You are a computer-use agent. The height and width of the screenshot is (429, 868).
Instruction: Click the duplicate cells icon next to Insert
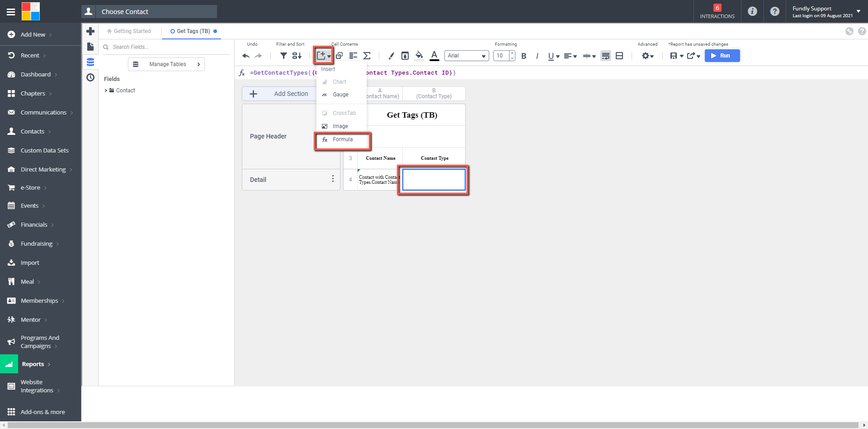(339, 56)
